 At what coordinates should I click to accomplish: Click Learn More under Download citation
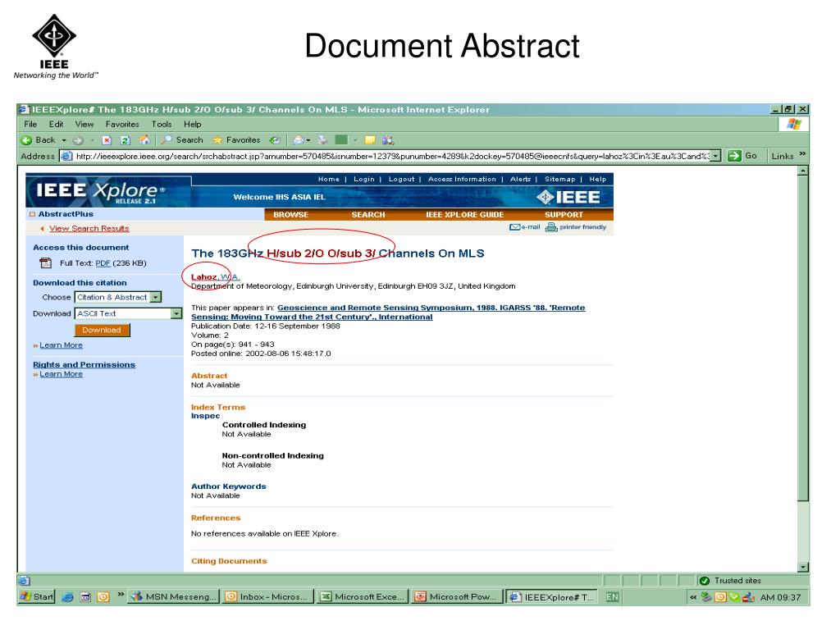(x=61, y=345)
